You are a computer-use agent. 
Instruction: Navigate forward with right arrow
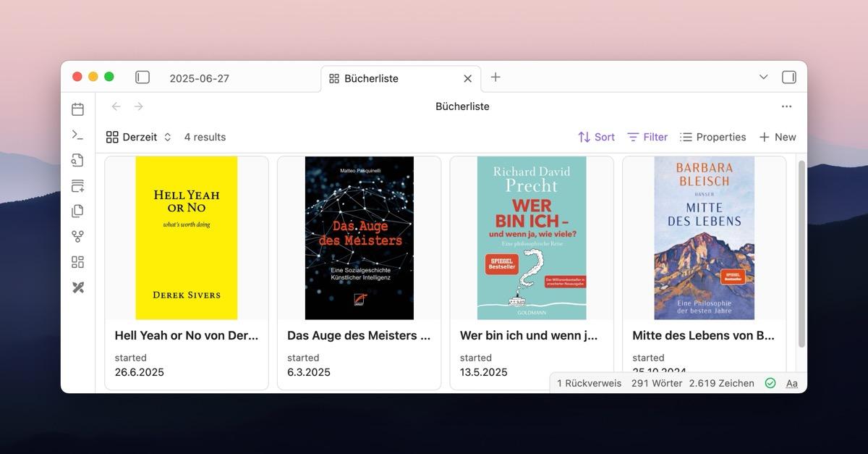click(138, 106)
